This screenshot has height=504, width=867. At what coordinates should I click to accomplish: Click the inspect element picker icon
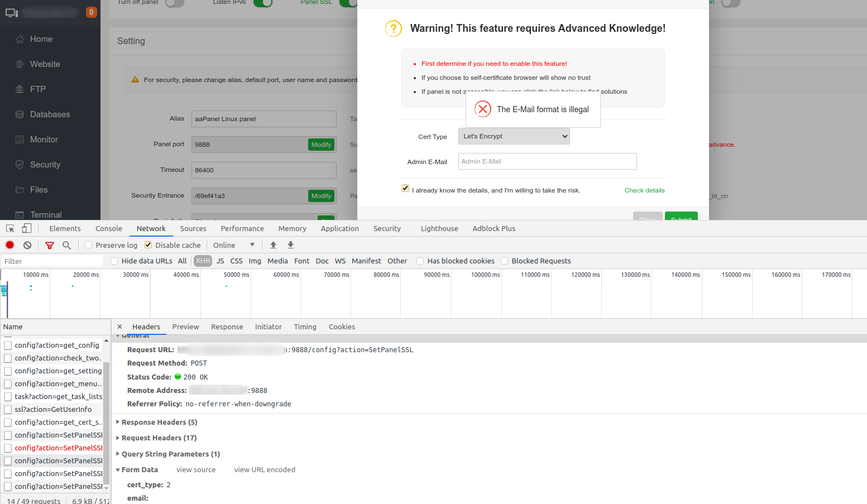pyautogui.click(x=10, y=228)
